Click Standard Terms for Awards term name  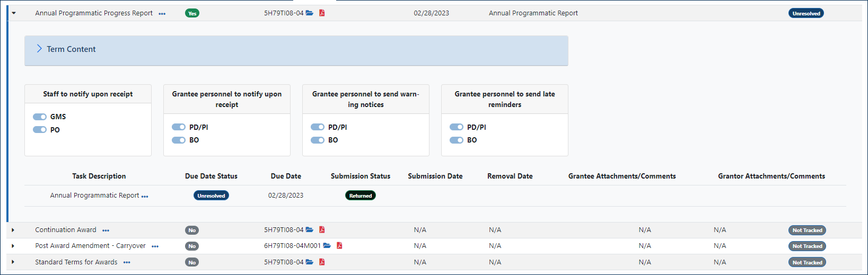(x=76, y=262)
